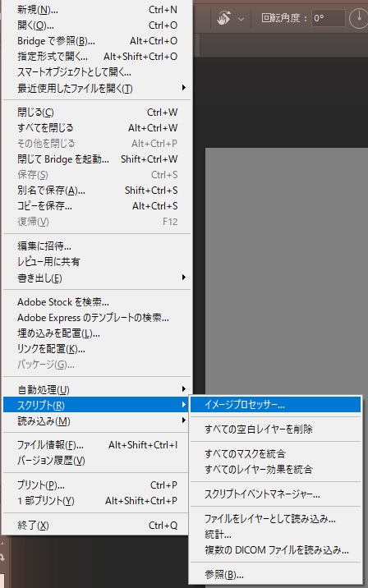This screenshot has width=368, height=588.
Task: Open バージョン履歴(V)
Action: (97, 461)
